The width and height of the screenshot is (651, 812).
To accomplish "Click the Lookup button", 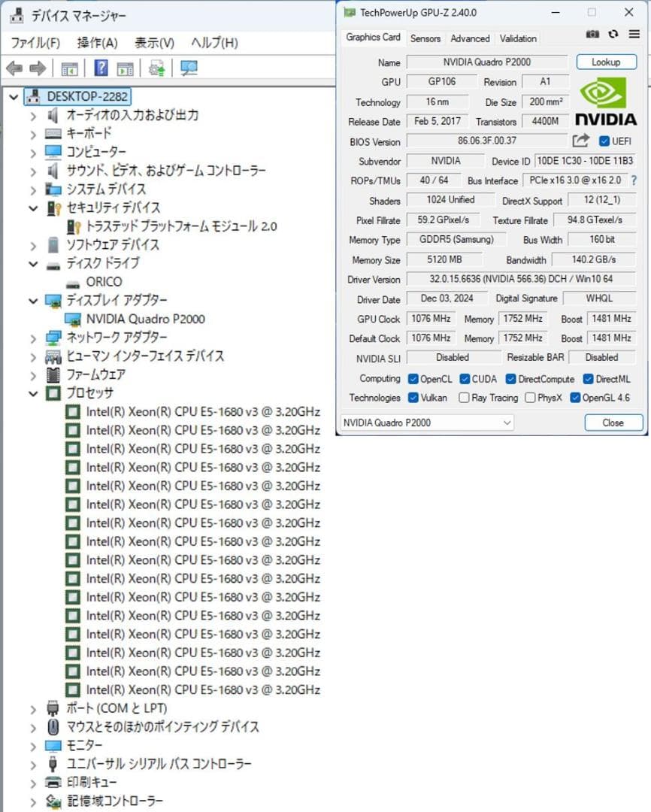I will click(606, 62).
